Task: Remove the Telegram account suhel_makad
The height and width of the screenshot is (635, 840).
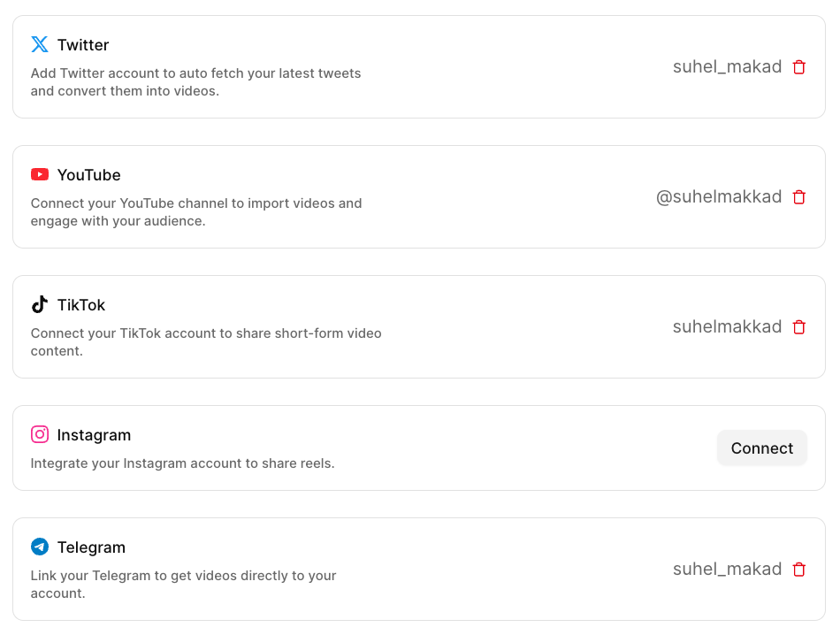Action: click(798, 569)
